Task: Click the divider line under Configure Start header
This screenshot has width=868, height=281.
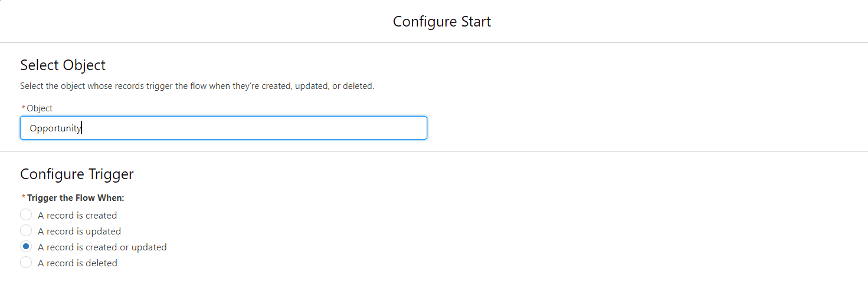Action: 434,42
